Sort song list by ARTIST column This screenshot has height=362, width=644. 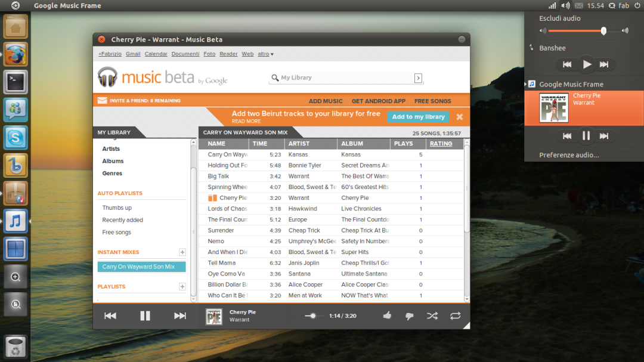tap(299, 144)
